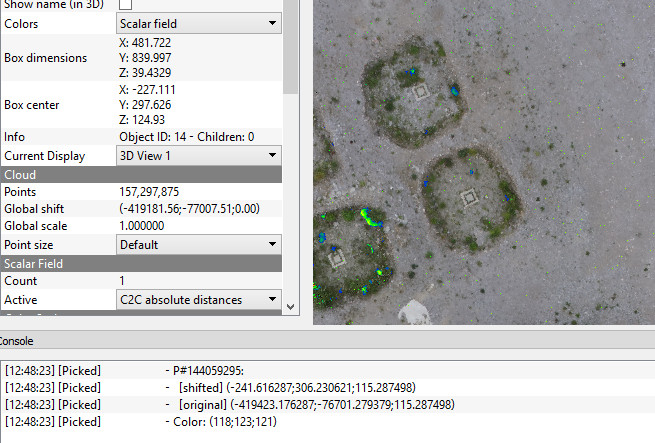Open the Colors dropdown showing Scalar field
The height and width of the screenshot is (443, 655).
click(x=198, y=23)
